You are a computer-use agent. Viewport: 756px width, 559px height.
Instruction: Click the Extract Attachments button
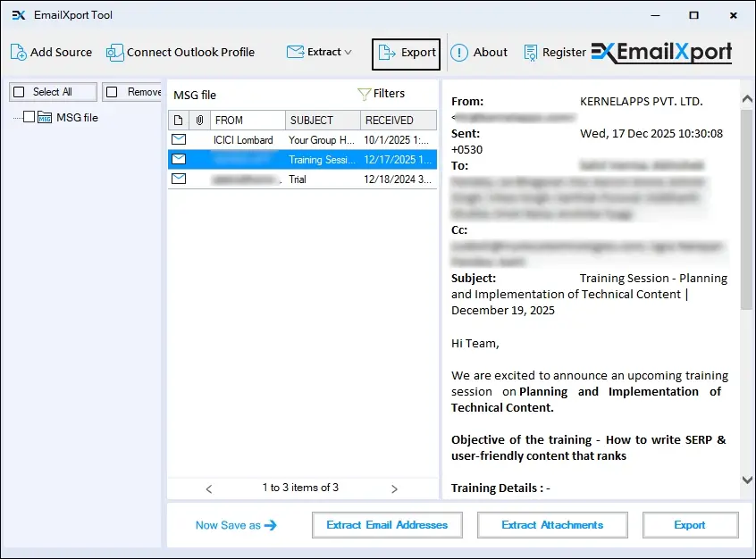click(551, 525)
